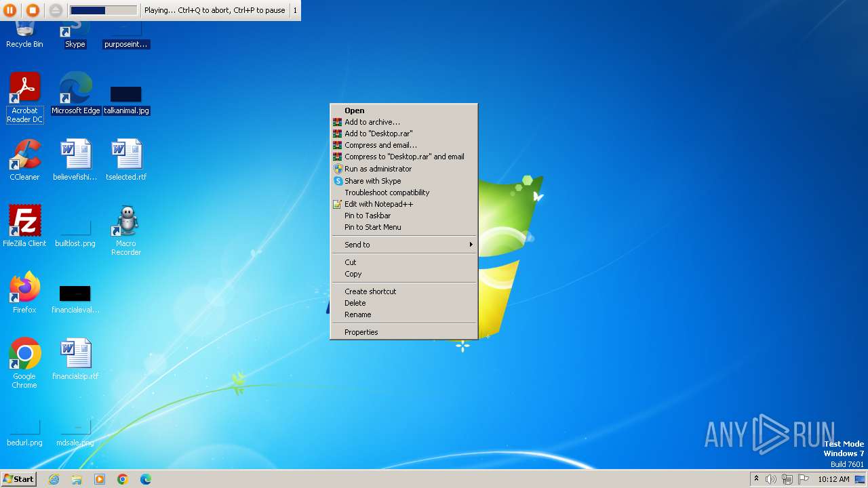
Task: Show hidden tray icons arrow
Action: [x=756, y=479]
